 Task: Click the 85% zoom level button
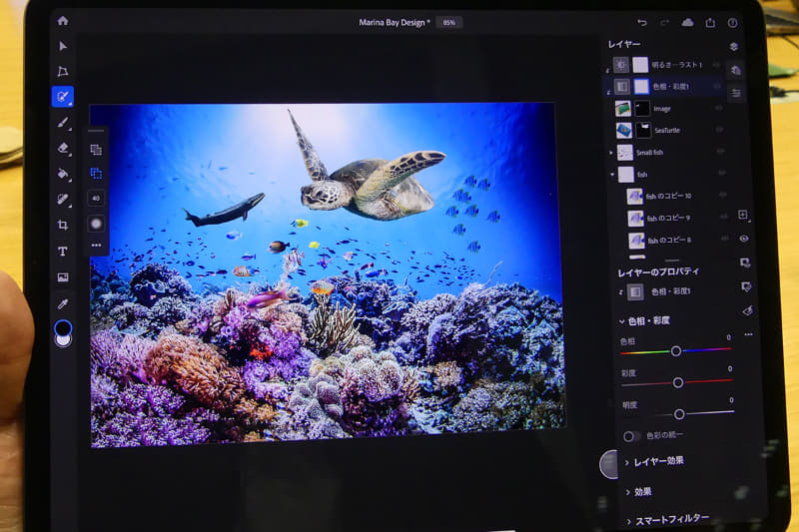[x=449, y=22]
